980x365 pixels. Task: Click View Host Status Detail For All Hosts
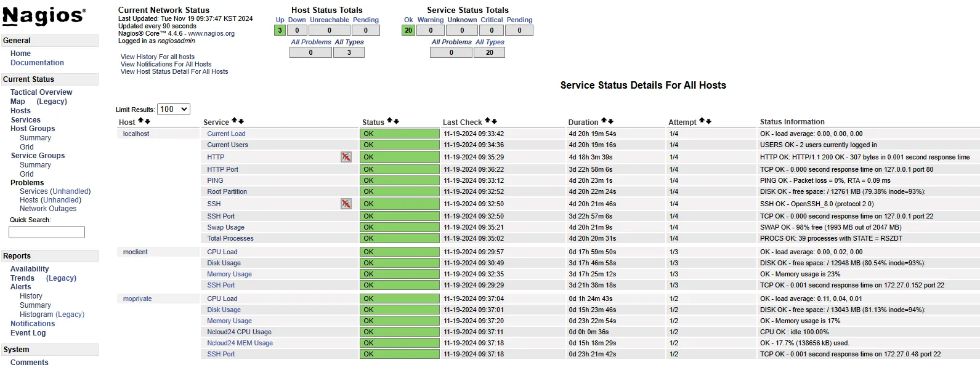click(174, 71)
